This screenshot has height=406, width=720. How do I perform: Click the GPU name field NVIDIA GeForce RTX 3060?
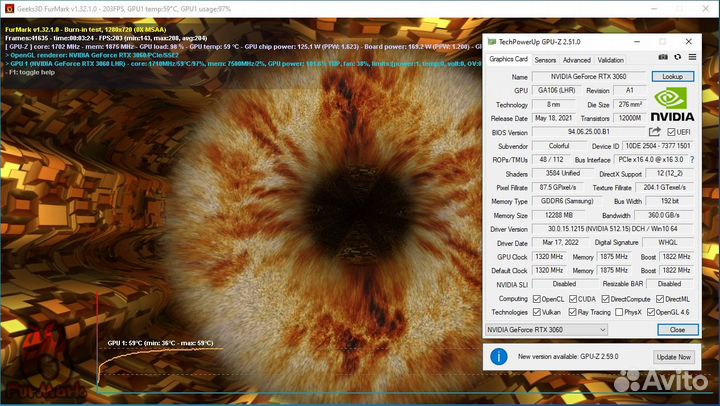[x=589, y=77]
